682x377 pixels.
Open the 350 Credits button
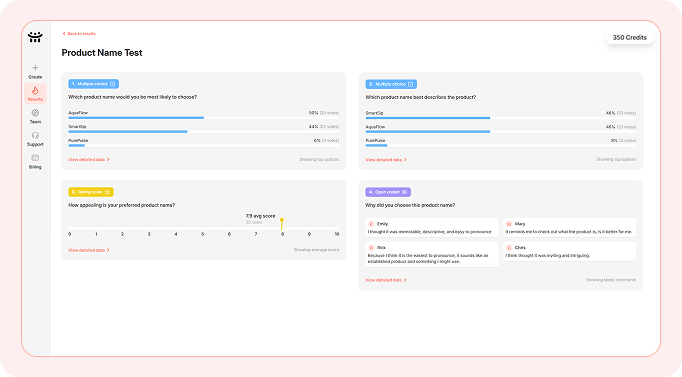[x=629, y=37]
